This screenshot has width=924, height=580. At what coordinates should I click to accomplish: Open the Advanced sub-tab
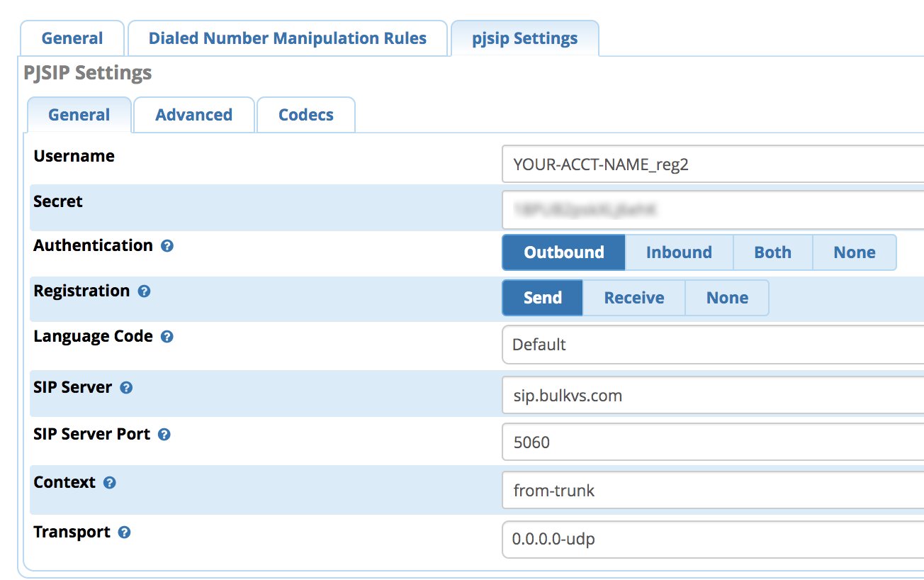[x=194, y=115]
